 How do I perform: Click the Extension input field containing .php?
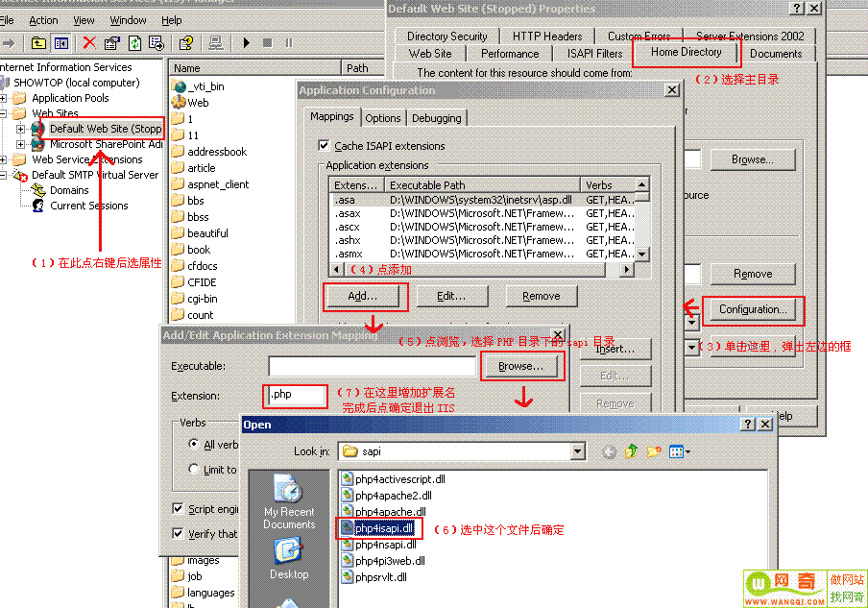(296, 396)
